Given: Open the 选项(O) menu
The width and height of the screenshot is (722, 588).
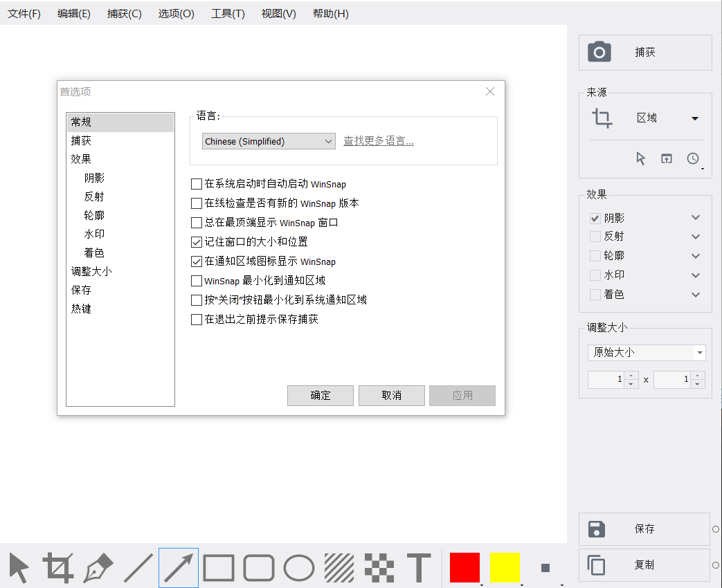Looking at the screenshot, I should point(176,14).
